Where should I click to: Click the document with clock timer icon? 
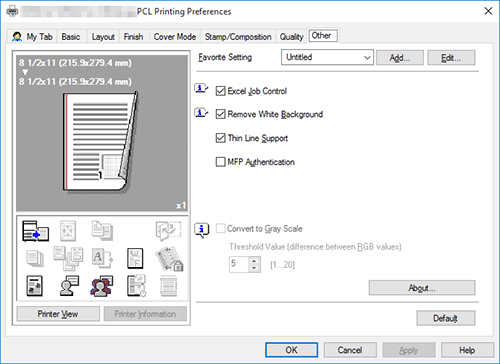coord(136,286)
